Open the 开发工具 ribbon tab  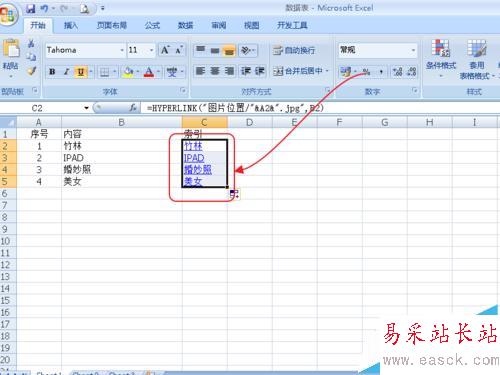point(292,25)
